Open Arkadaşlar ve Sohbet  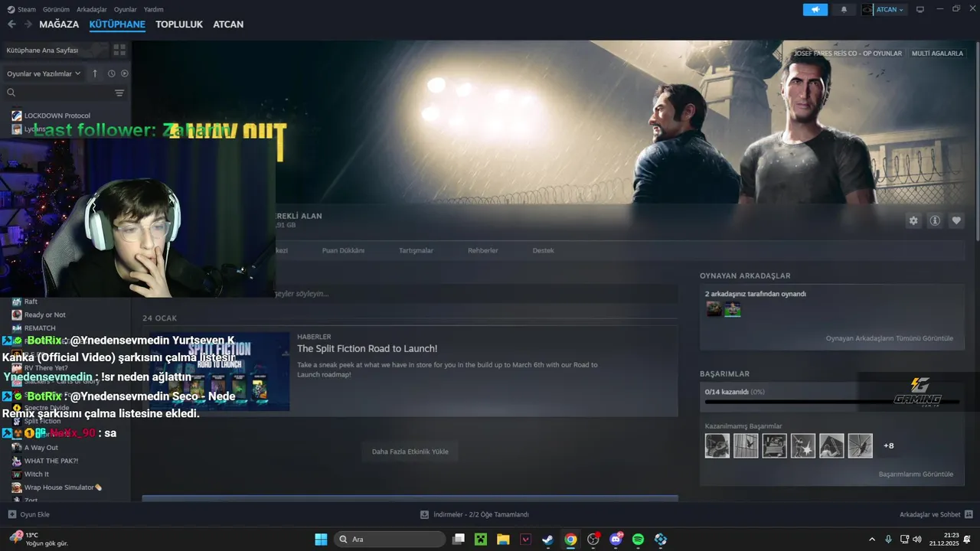[936, 514]
